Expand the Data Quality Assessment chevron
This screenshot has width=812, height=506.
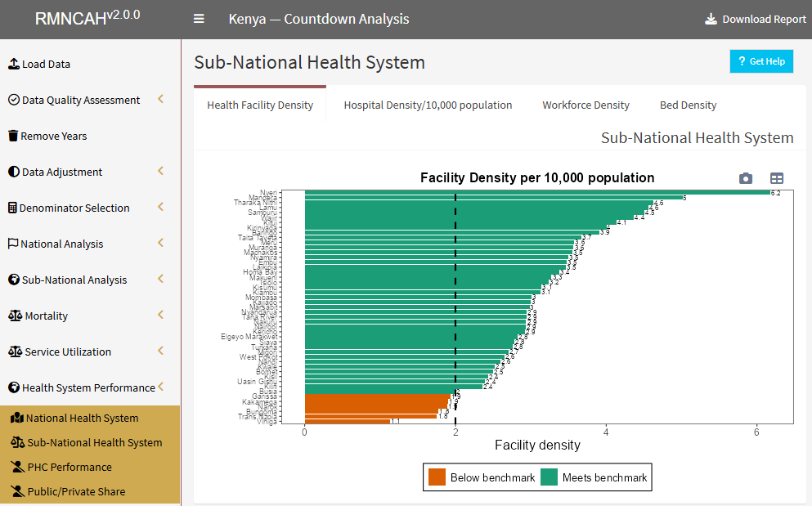pyautogui.click(x=160, y=98)
